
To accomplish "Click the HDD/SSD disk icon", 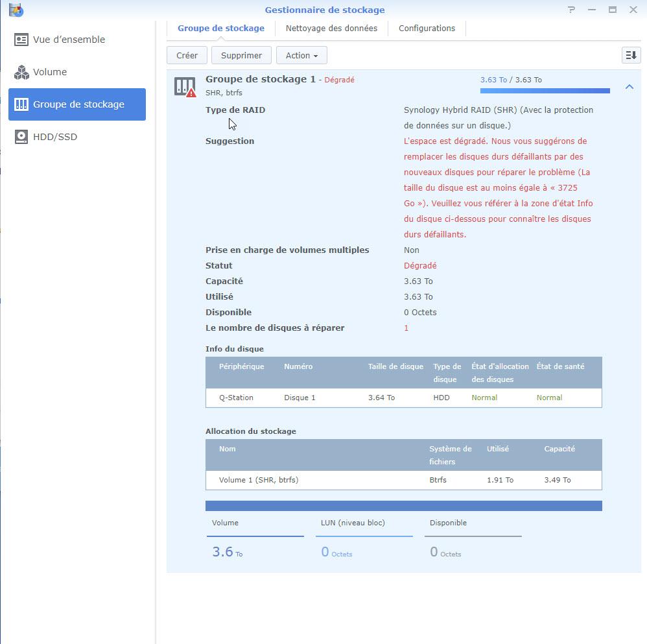I will click(21, 137).
